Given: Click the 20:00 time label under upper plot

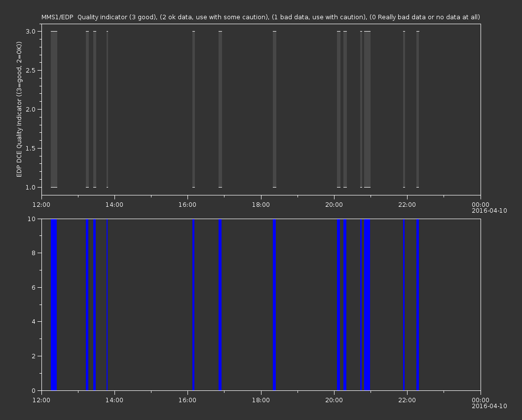Looking at the screenshot, I should [334, 204].
